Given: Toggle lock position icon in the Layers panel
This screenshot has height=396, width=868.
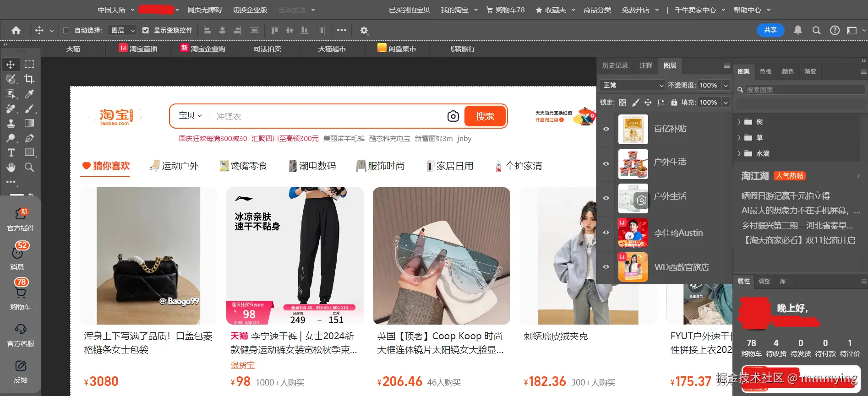Looking at the screenshot, I should pos(648,103).
